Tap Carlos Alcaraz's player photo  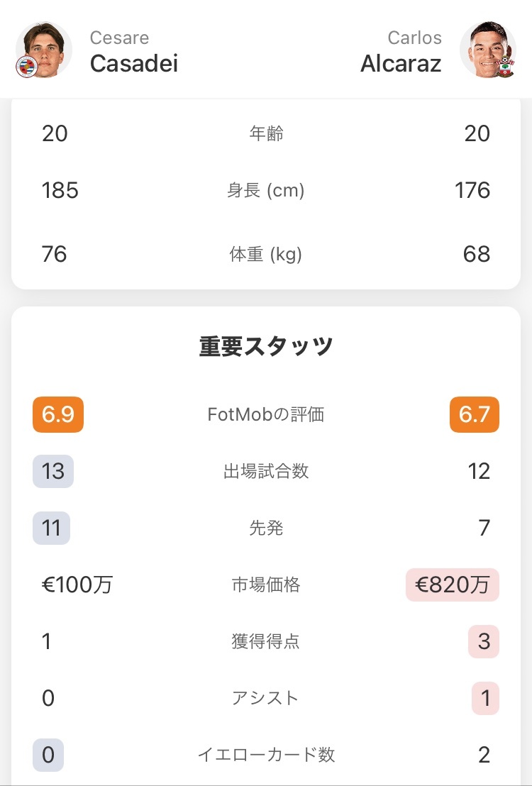click(x=487, y=48)
